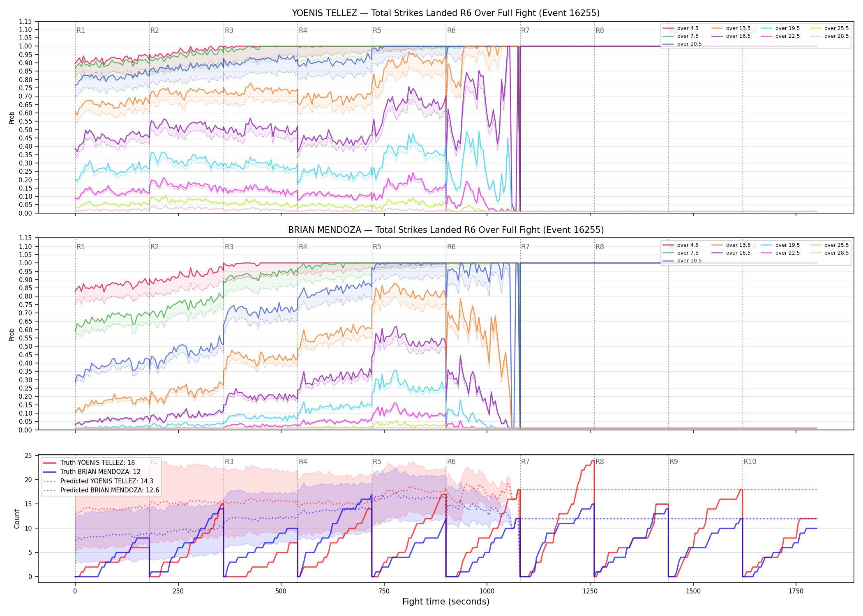Click the 'Count' y-axis label
The width and height of the screenshot is (863, 616).
click(17, 519)
